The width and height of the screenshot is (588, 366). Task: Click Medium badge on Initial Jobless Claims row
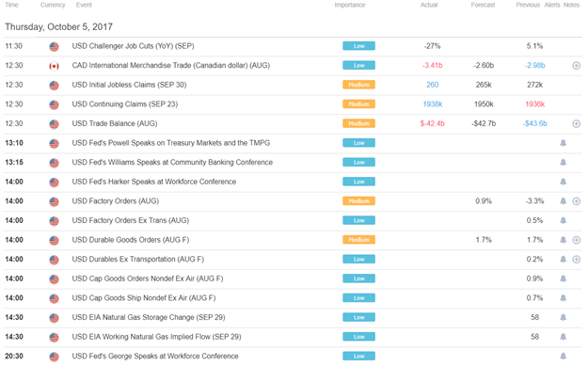click(x=358, y=85)
